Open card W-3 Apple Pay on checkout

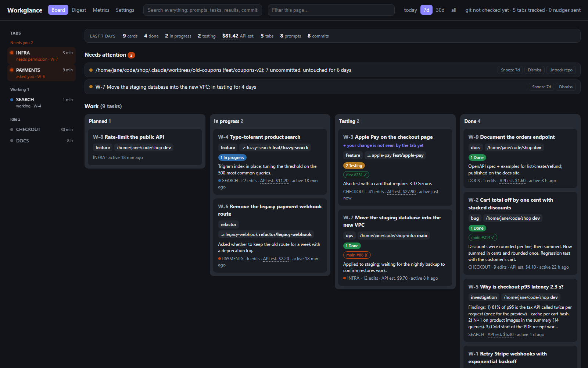pos(395,167)
